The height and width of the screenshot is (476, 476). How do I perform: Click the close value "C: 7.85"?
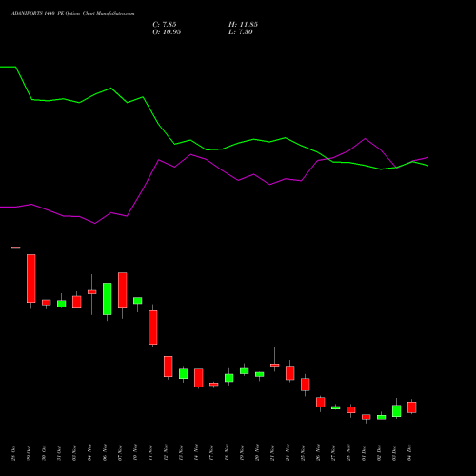[165, 25]
